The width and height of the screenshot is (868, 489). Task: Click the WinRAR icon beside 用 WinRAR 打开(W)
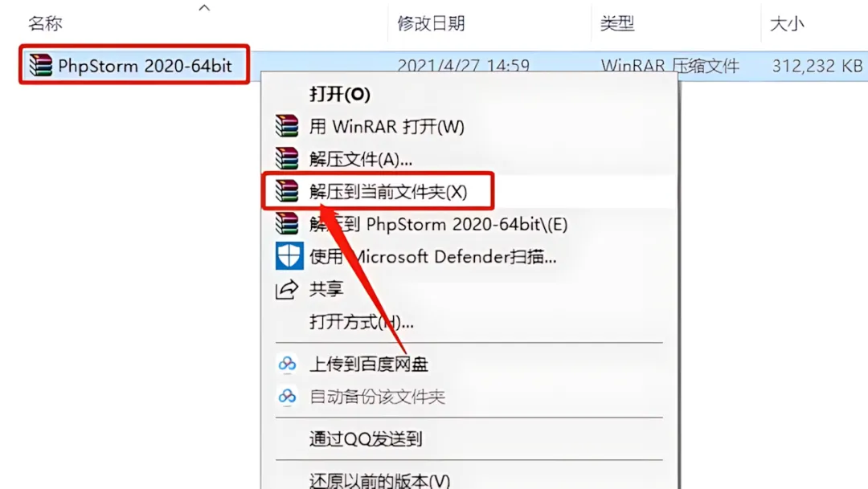(x=287, y=125)
